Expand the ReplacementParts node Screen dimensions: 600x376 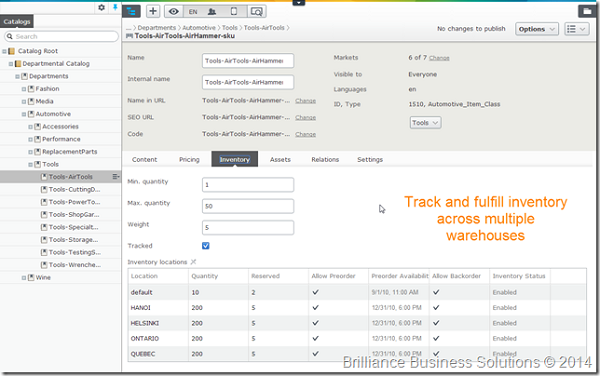31,152
